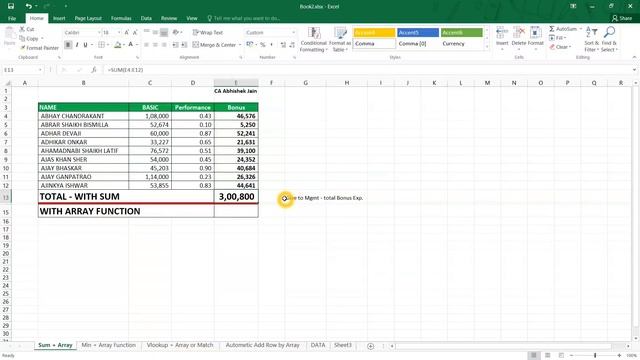Click the Copy icon
The width and height of the screenshot is (640, 360).
pos(22,38)
